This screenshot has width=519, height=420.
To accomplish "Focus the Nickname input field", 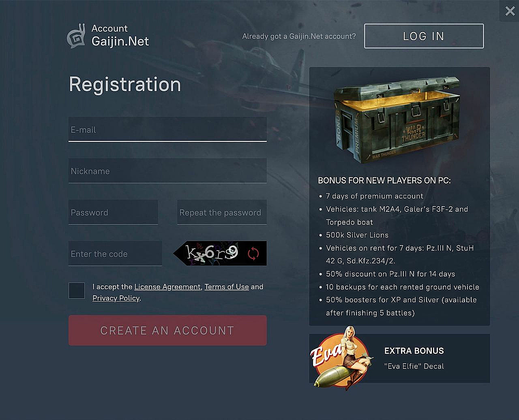I will pos(167,171).
